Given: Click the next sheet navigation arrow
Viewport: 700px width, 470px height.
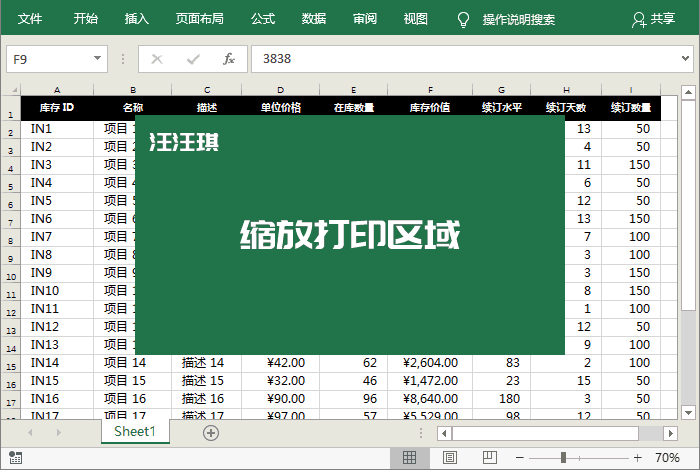Looking at the screenshot, I should pos(58,433).
